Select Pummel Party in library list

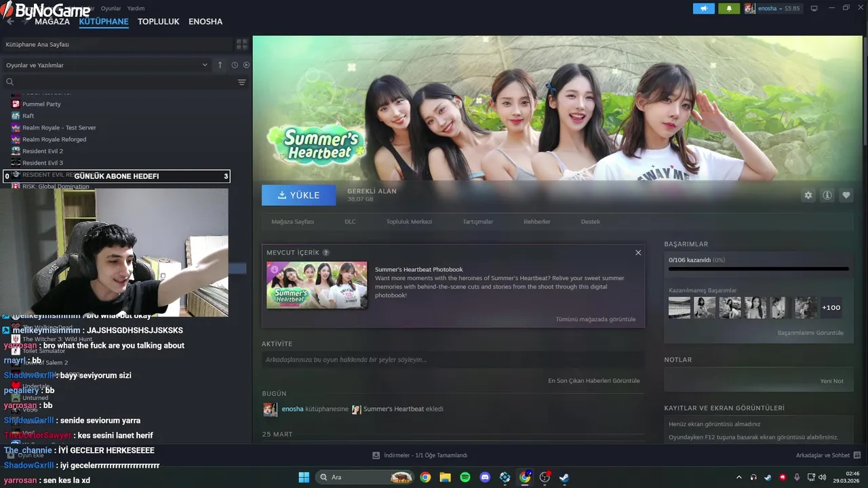[x=41, y=104]
